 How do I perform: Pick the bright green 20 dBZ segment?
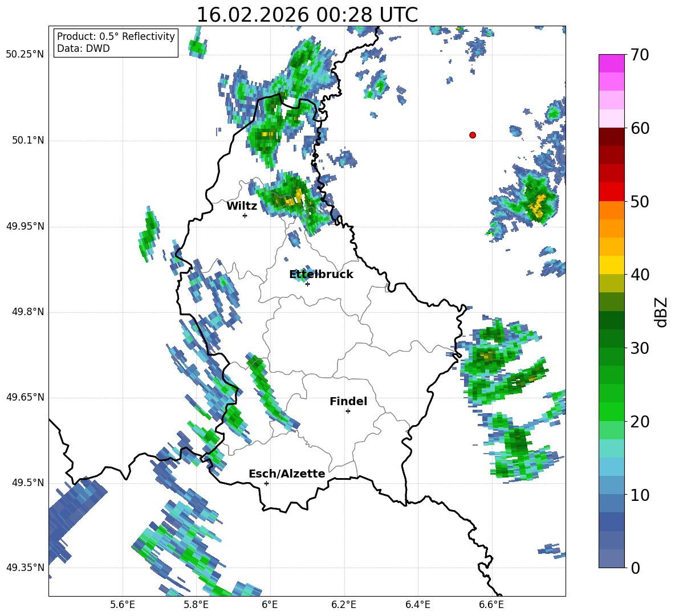point(611,411)
